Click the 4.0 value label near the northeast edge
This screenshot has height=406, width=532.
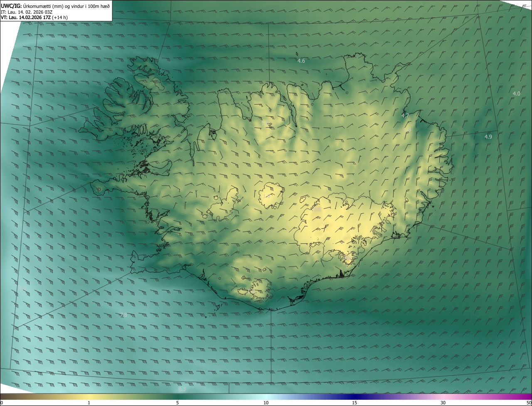pyautogui.click(x=516, y=94)
